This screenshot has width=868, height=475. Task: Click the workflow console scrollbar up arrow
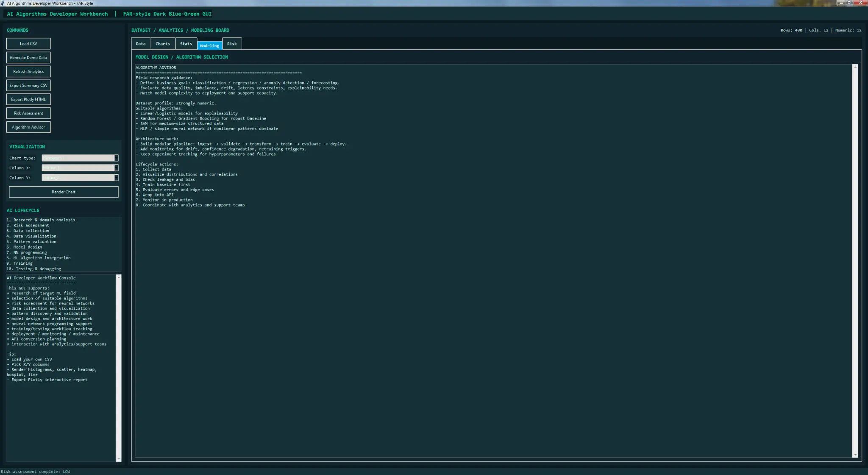[119, 277]
